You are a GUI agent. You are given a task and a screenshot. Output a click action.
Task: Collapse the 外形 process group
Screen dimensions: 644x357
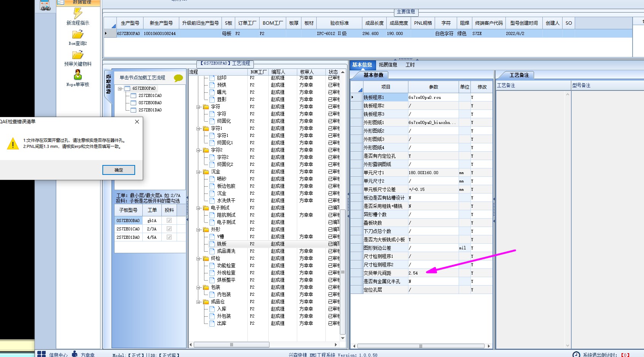tap(198, 230)
